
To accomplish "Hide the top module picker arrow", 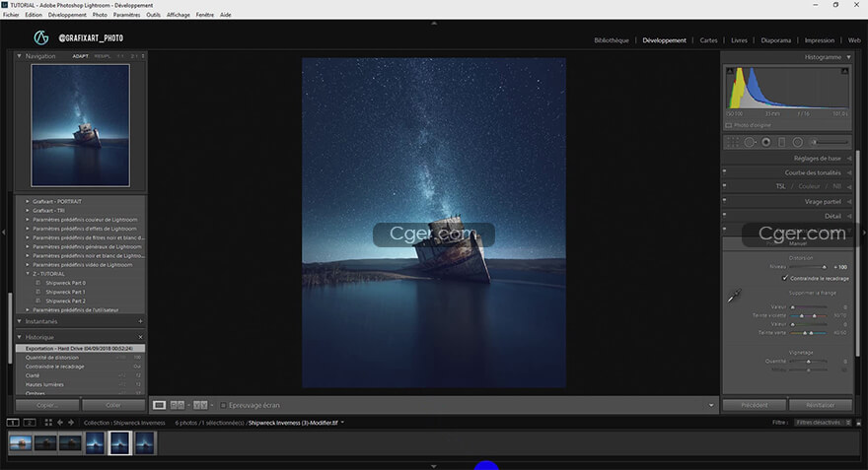I will coord(434,24).
